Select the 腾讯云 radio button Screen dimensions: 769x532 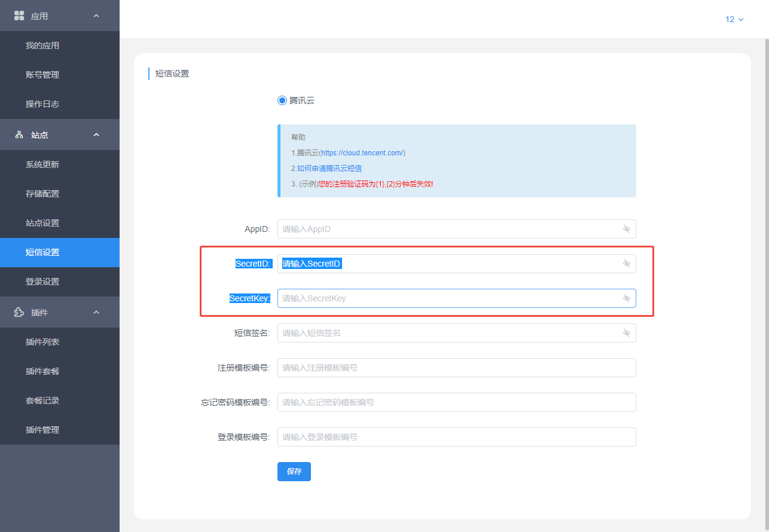(x=282, y=100)
